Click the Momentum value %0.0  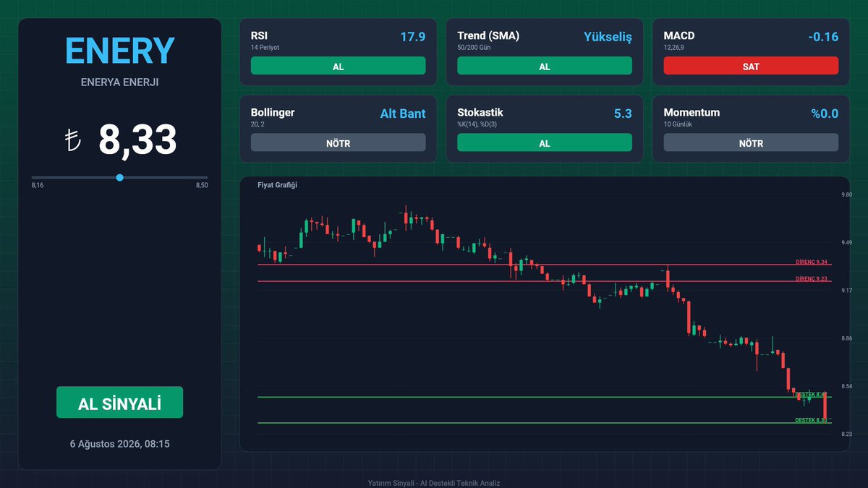(825, 114)
